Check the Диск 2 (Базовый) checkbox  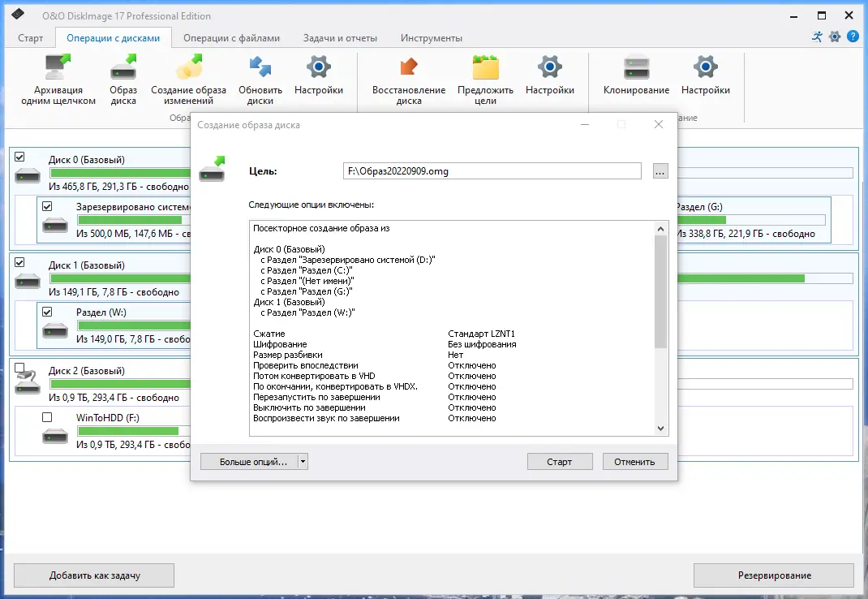(x=19, y=368)
